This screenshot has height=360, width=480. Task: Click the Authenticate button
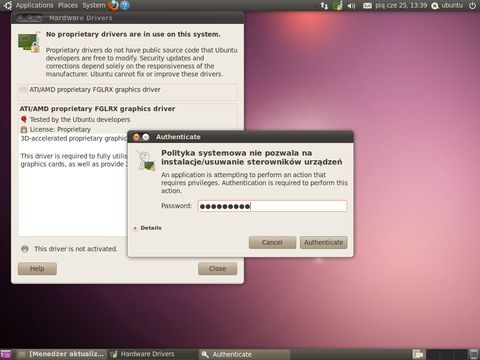click(323, 242)
